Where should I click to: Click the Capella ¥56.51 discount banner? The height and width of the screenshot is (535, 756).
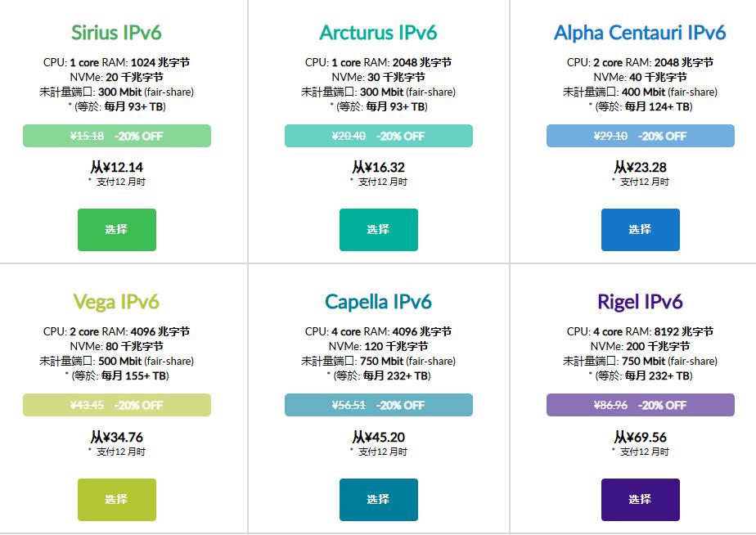378,405
